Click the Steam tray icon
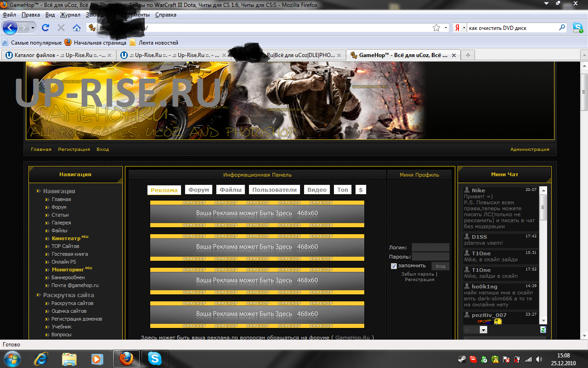 point(462,359)
